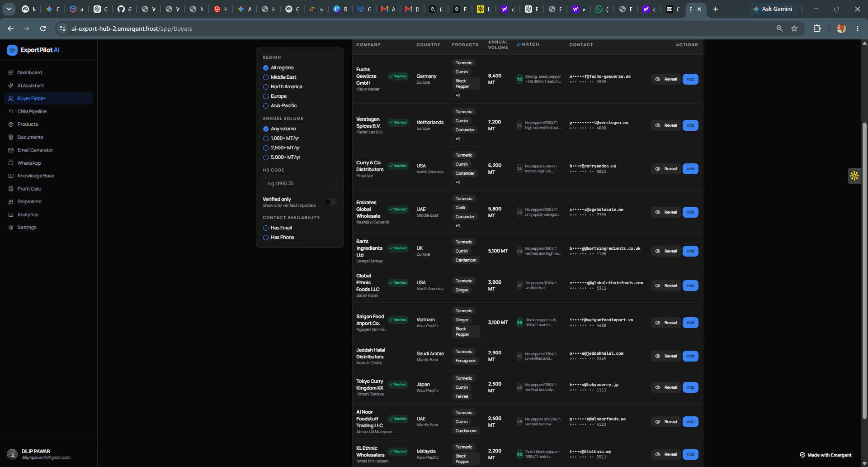Image resolution: width=868 pixels, height=467 pixels.
Task: Click the zoom magnifier in address bar
Action: coord(779,29)
